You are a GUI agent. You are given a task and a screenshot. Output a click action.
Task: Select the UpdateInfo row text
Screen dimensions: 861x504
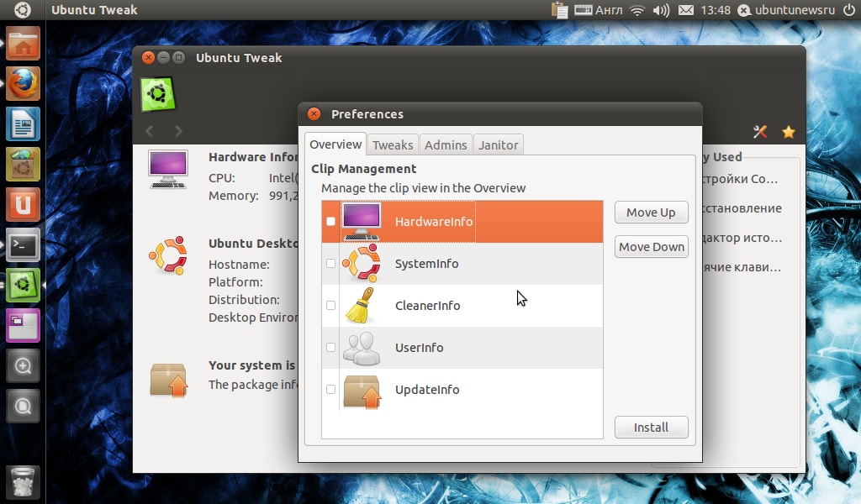[x=427, y=390]
